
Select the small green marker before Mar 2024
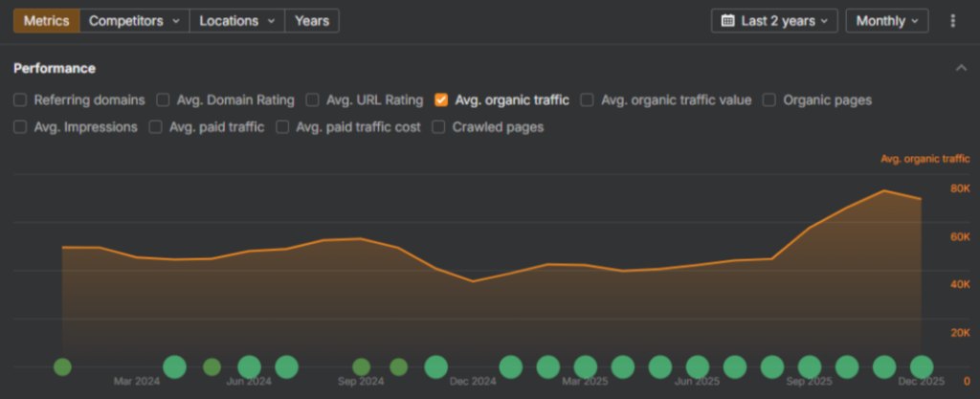click(x=62, y=366)
